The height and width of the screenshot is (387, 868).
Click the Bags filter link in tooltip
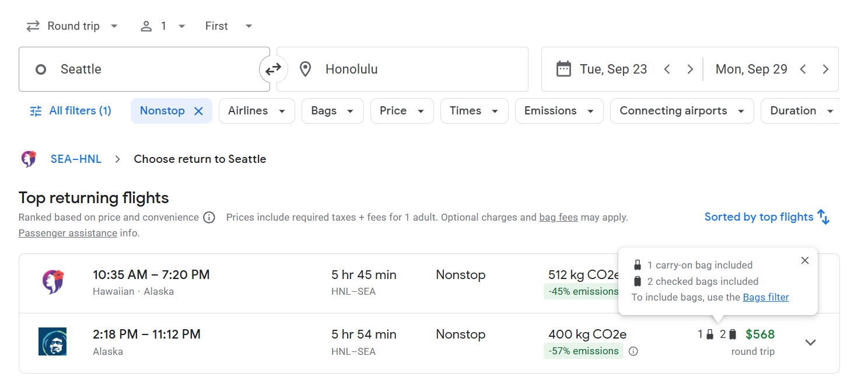(765, 297)
